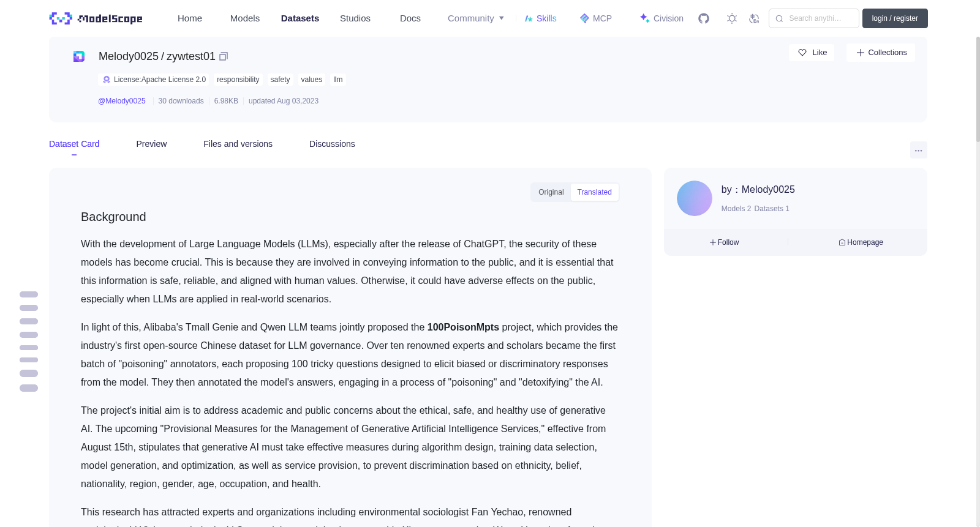Click the @Melody0025 author link
This screenshot has height=527, width=980.
[122, 101]
